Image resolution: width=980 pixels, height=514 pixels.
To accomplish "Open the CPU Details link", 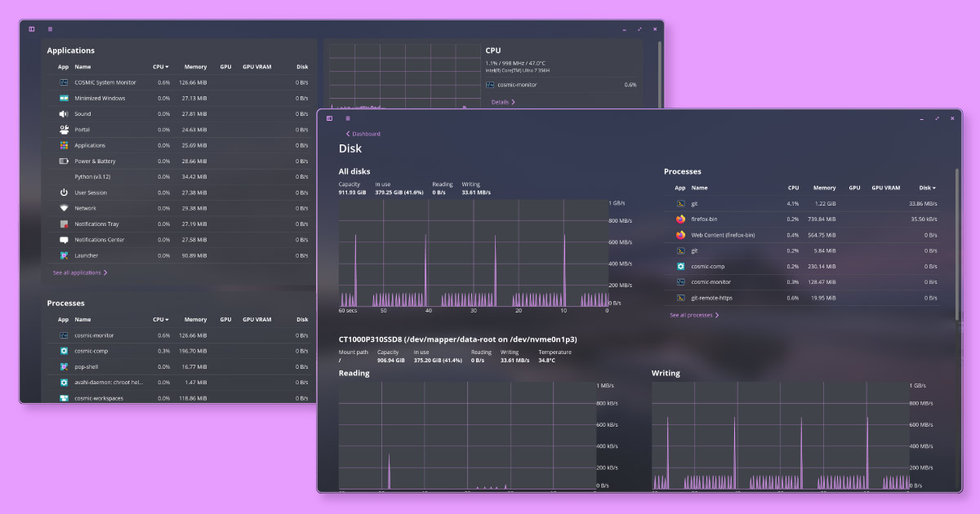I will point(503,103).
